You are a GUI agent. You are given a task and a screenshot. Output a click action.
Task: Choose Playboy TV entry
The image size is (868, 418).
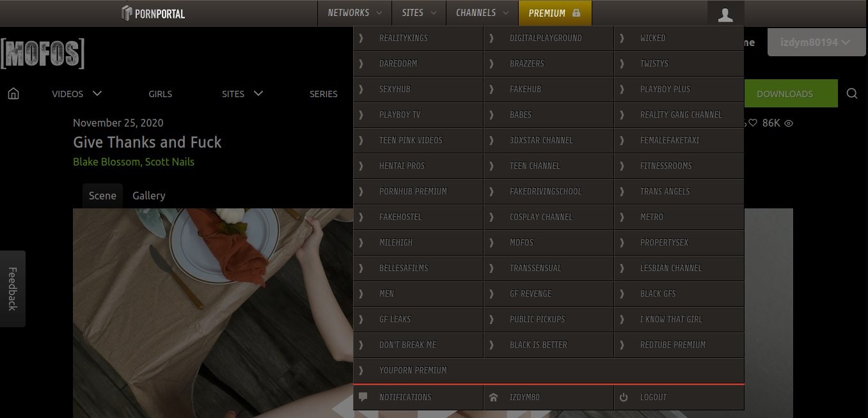pos(418,114)
